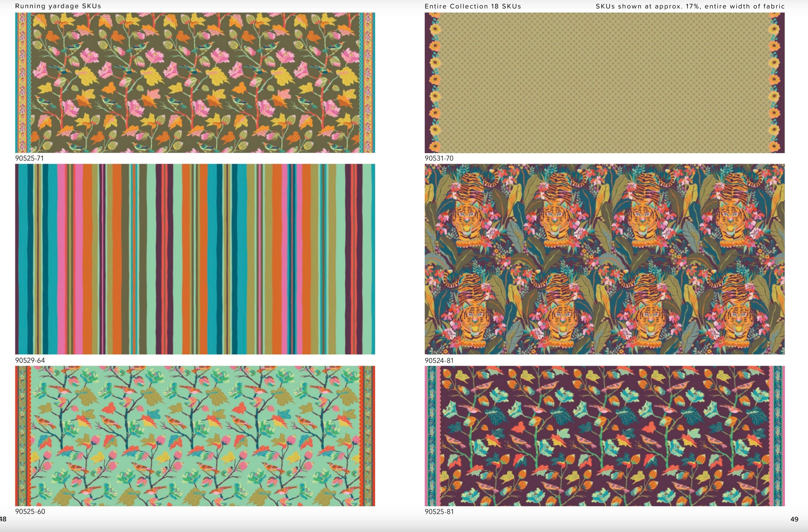Click the SKU label 90525-81
The image size is (808, 532).
coord(439,512)
